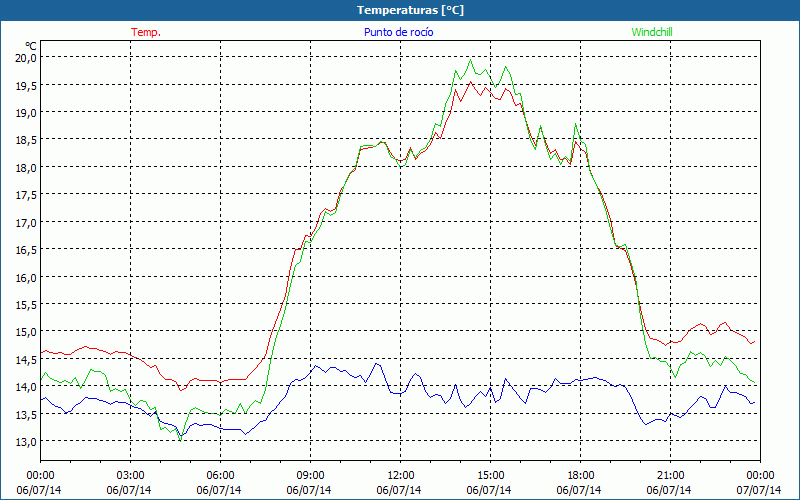Click the 18,5 y-axis value
The height and width of the screenshot is (500, 800).
pos(26,140)
